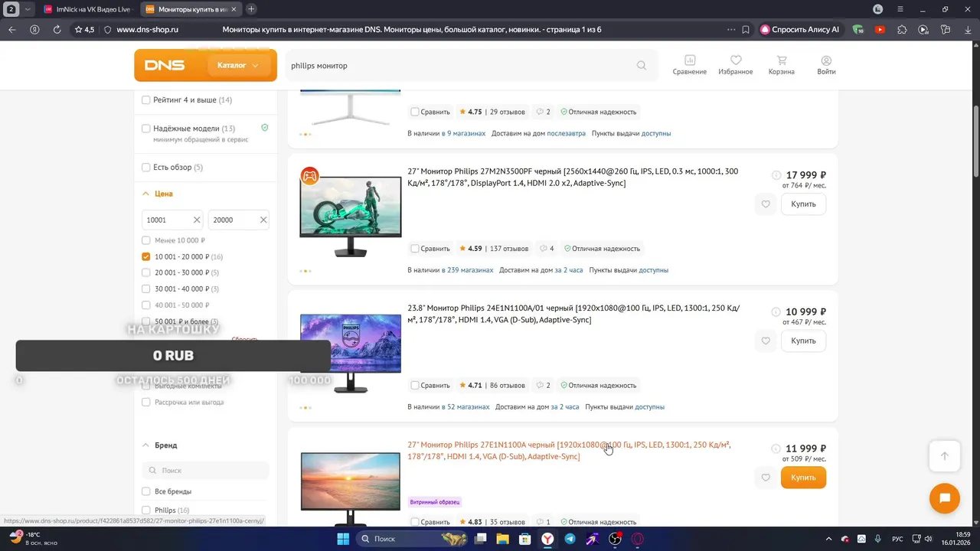
Task: Open browser downloads arrow icon
Action: [x=967, y=30]
